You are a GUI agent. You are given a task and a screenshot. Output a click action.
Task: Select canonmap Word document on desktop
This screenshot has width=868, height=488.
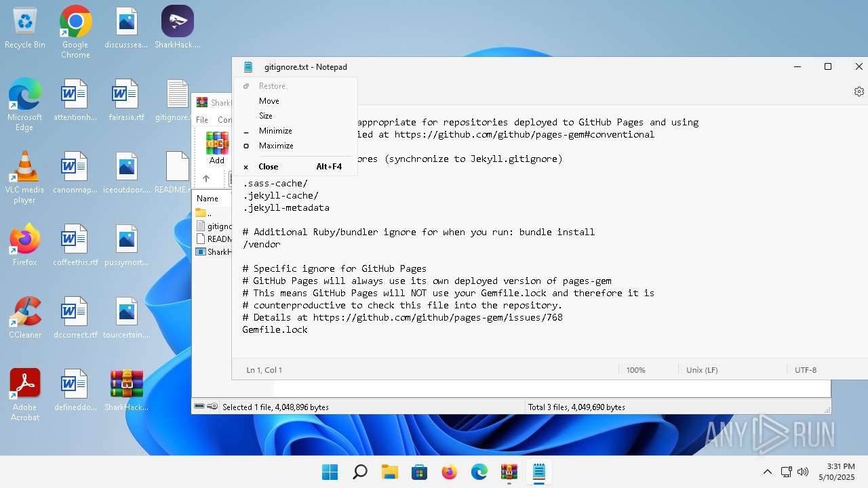coord(75,174)
